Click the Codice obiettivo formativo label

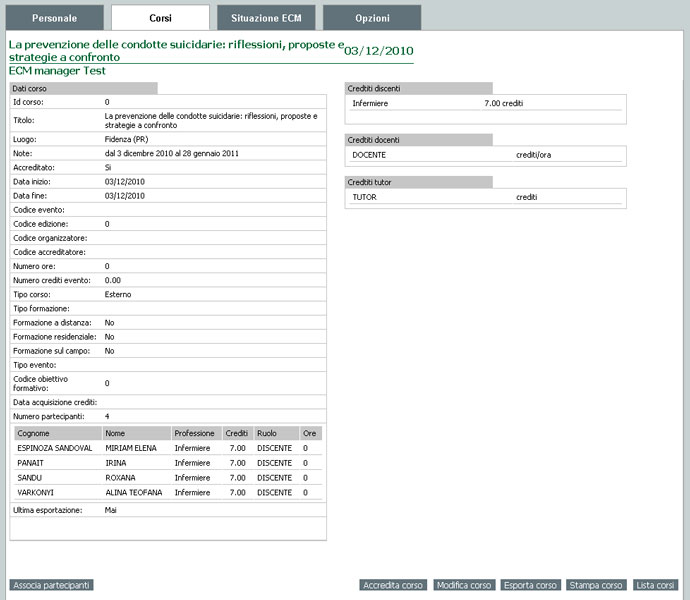point(40,383)
